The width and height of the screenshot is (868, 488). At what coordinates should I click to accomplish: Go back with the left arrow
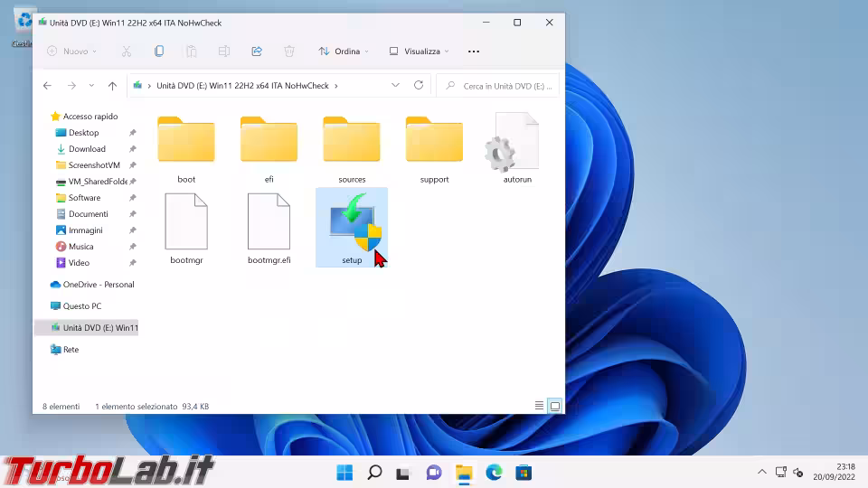(48, 86)
